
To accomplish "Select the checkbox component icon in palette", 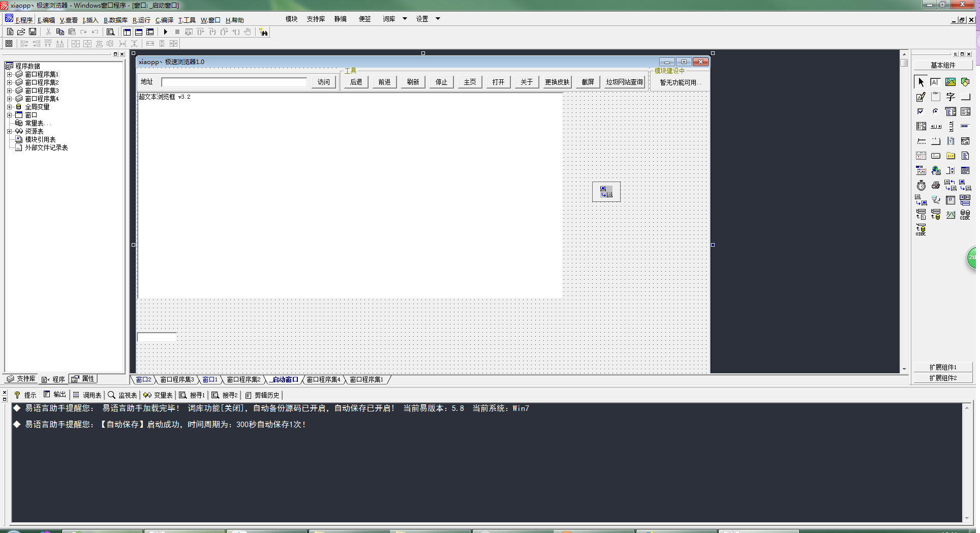I will pos(921,111).
